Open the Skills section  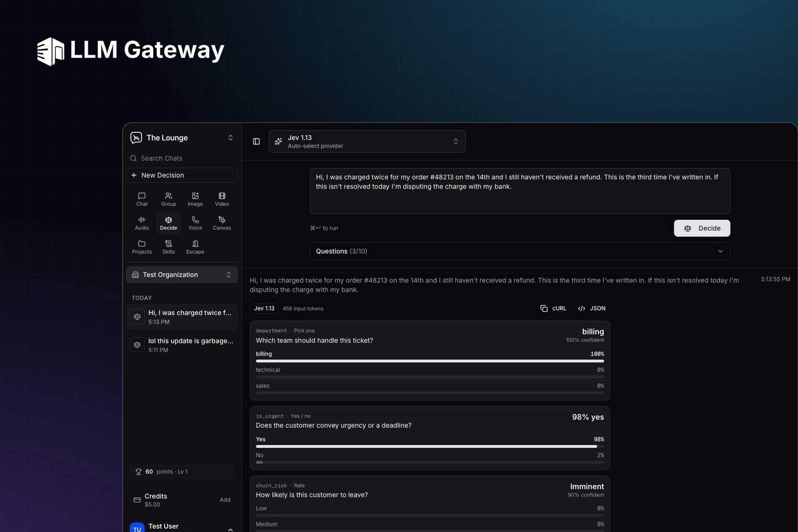pyautogui.click(x=168, y=247)
